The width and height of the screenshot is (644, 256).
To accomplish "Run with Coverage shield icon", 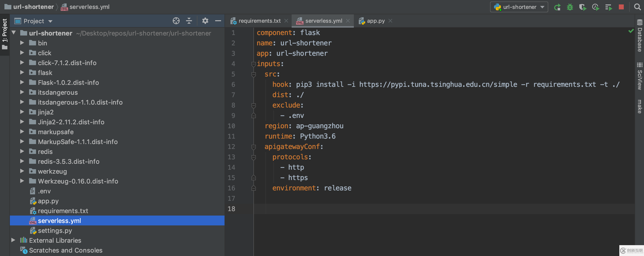I will pos(583,7).
